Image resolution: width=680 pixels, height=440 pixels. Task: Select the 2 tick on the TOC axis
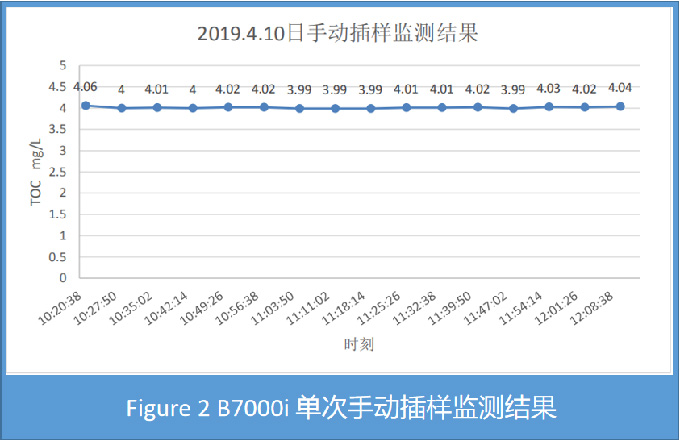[x=63, y=193]
